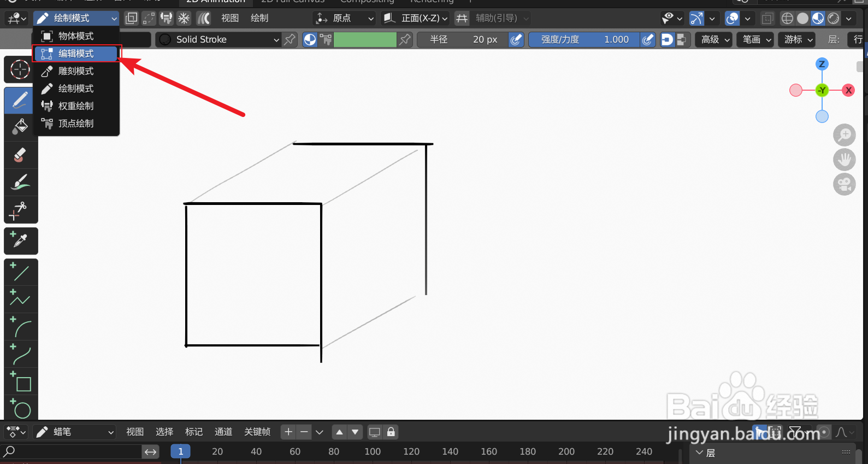Image resolution: width=868 pixels, height=464 pixels.
Task: Choose Sculpt Mode (雕刻模式) entry
Action: [x=76, y=71]
